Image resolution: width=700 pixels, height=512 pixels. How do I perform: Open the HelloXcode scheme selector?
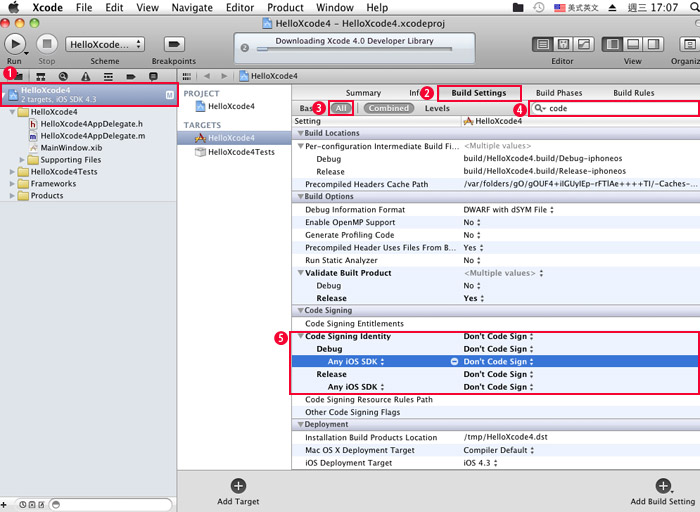tap(105, 44)
